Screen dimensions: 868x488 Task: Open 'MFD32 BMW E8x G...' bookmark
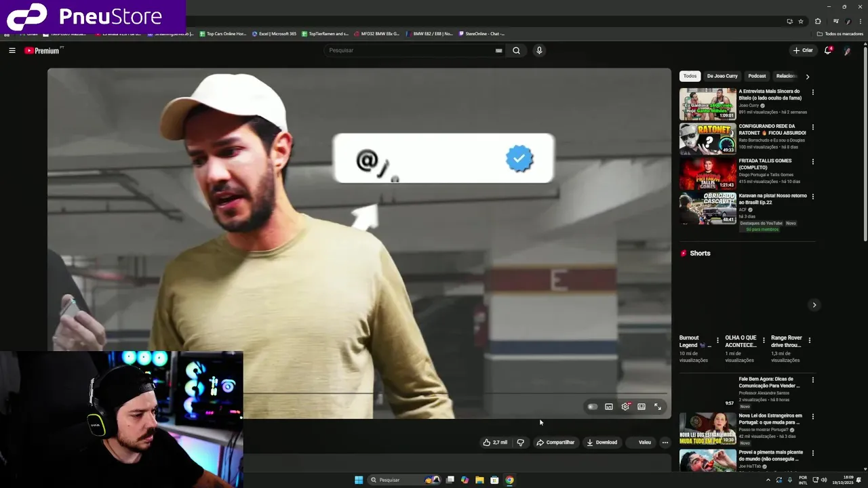[376, 34]
